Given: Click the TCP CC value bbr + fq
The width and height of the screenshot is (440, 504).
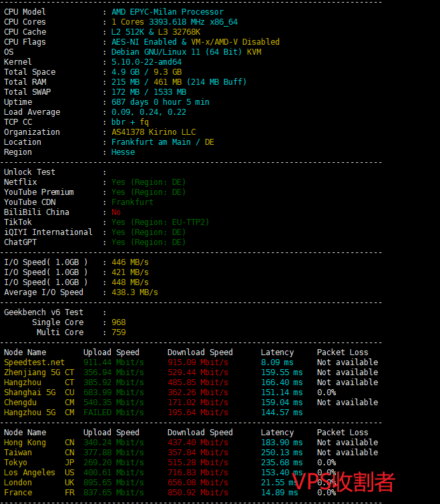Looking at the screenshot, I should coord(130,122).
